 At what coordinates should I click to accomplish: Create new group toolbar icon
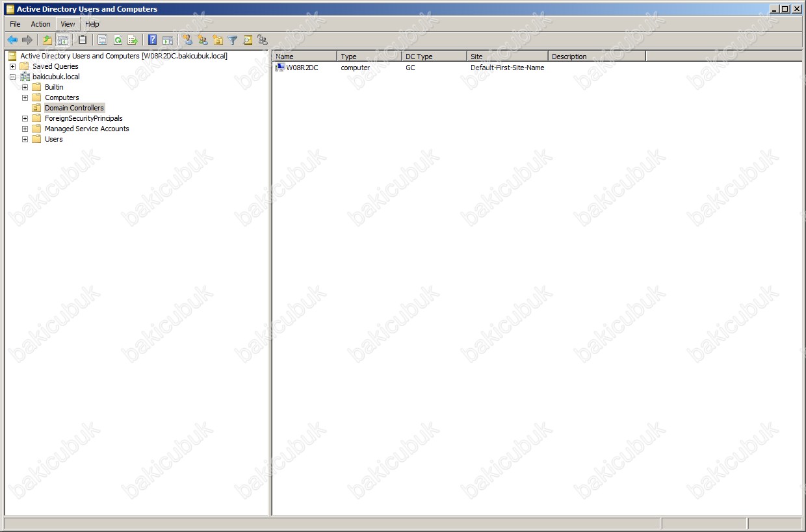pos(203,40)
